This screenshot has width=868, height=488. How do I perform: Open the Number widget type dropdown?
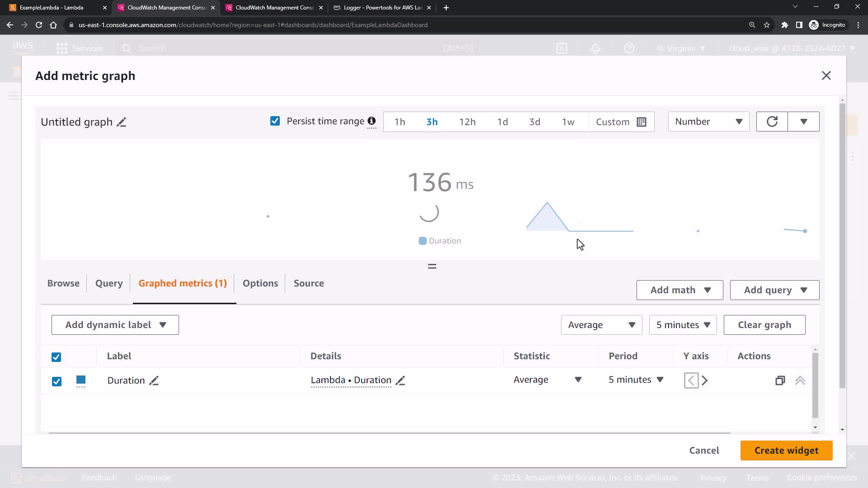pyautogui.click(x=708, y=122)
